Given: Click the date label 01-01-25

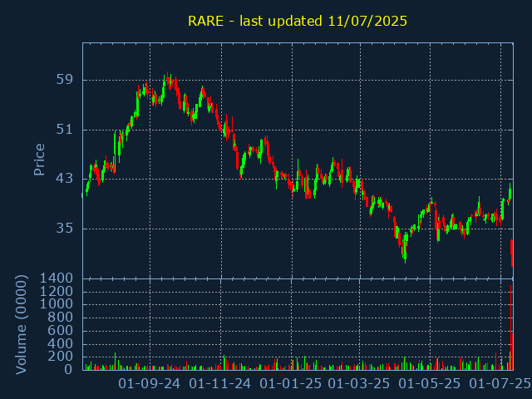Looking at the screenshot, I should [291, 384].
